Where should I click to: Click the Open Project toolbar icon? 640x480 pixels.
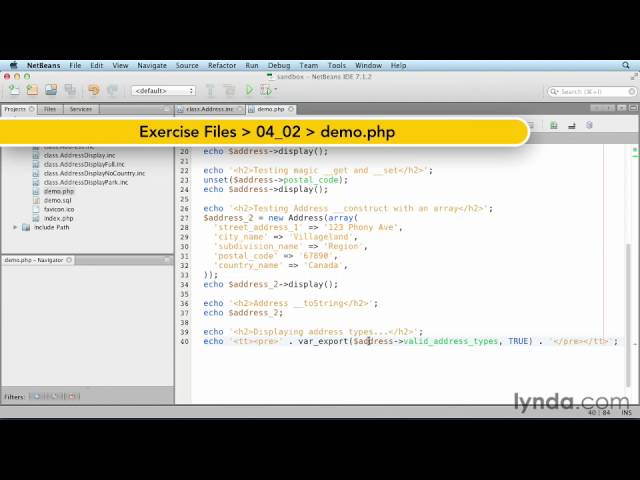click(x=51, y=90)
